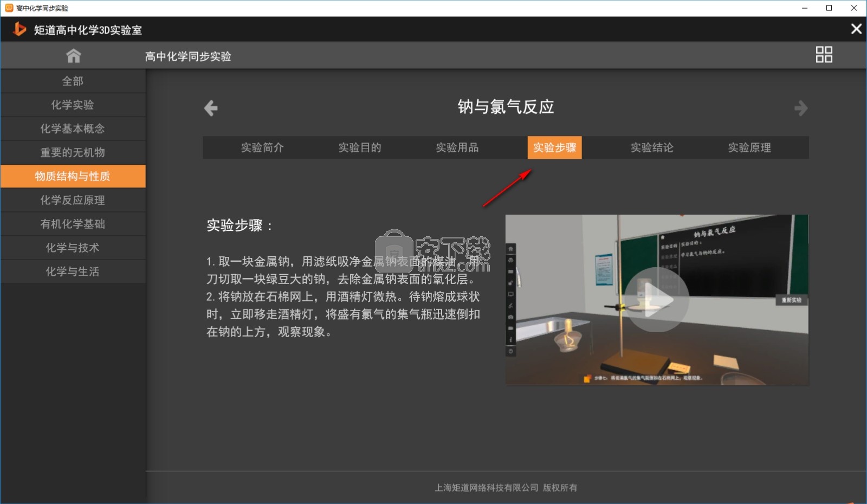This screenshot has height=504, width=867.
Task: Click the app logo in the header
Action: coord(20,29)
